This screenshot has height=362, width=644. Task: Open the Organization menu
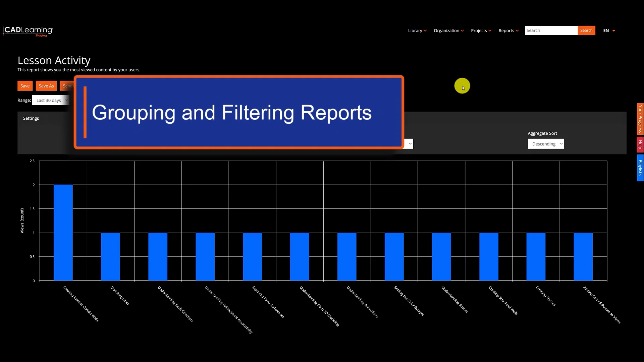(x=449, y=31)
